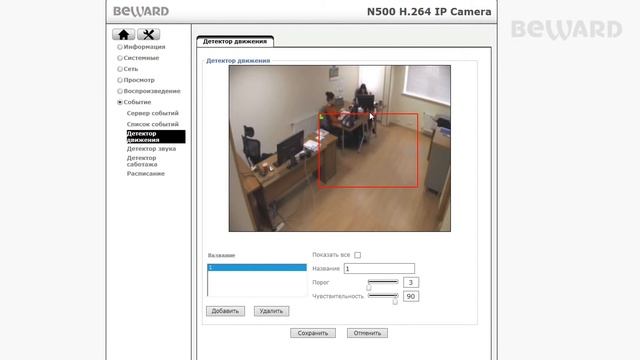This screenshot has height=360, width=640.
Task: Open Список событий submenu item
Action: click(153, 124)
